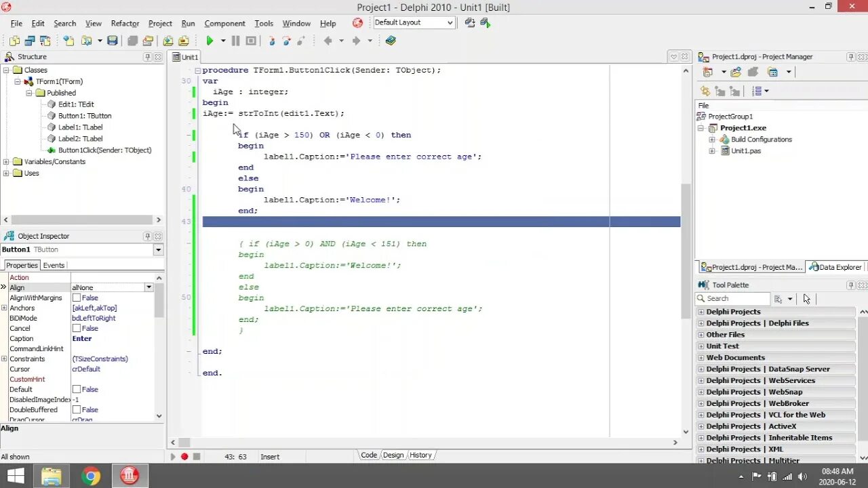Open the Default Layout dropdown
The width and height of the screenshot is (868, 488).
point(450,22)
